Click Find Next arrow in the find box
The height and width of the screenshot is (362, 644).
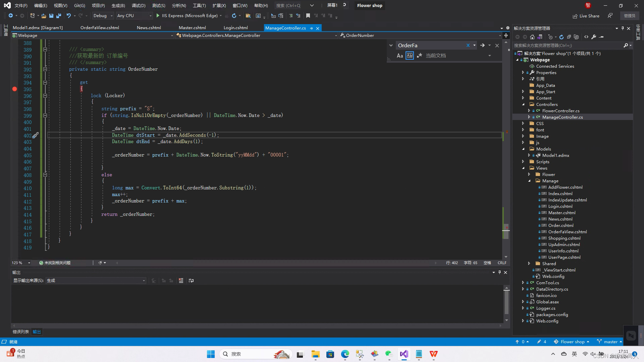point(482,45)
